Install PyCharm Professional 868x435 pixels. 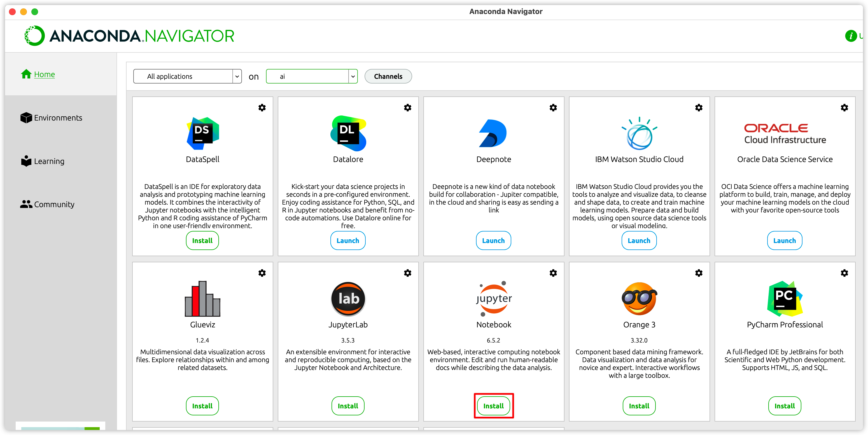[x=785, y=406]
